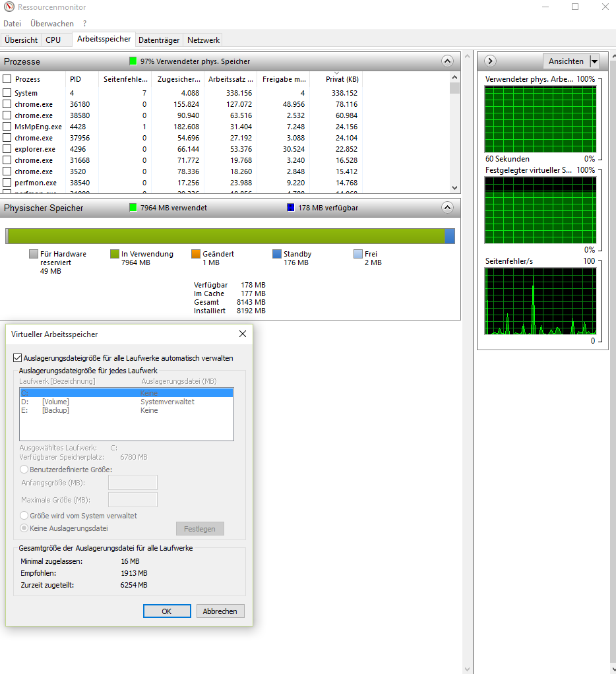616x674 pixels.
Task: Click the blue 178 MB verfügbar indicator
Action: [x=291, y=208]
